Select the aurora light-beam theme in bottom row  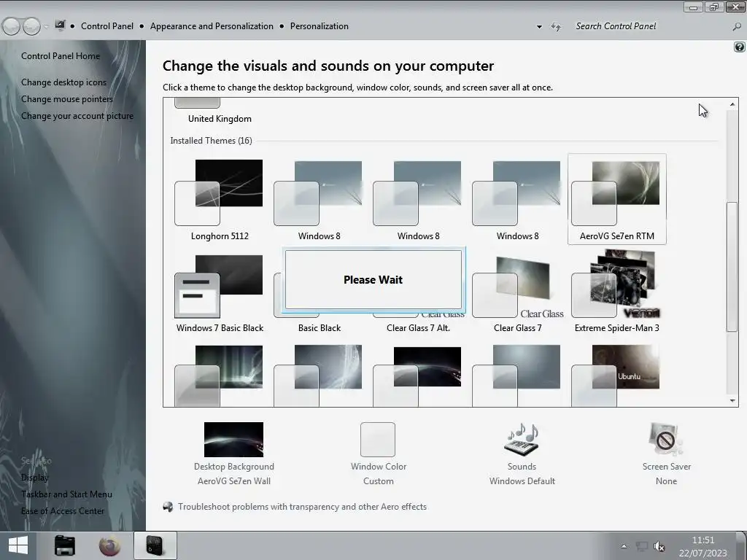coord(220,374)
